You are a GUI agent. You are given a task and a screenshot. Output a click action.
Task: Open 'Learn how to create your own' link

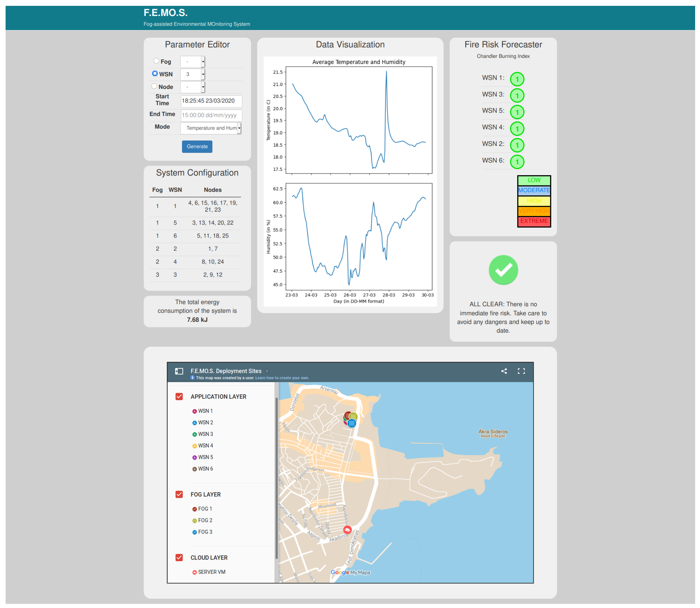click(x=282, y=378)
